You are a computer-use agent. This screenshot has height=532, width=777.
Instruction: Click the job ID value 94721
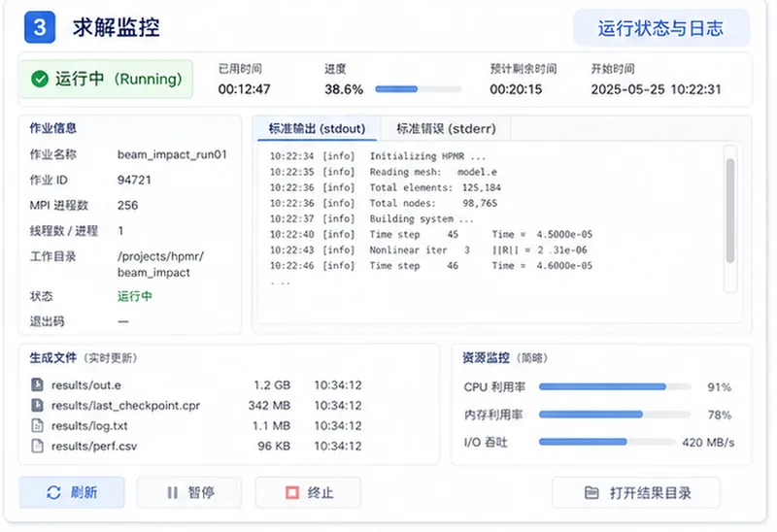(x=134, y=180)
